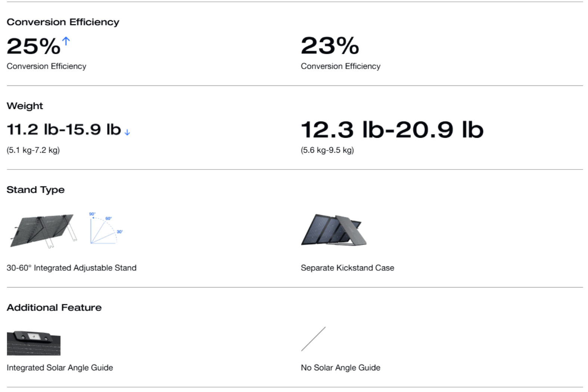Click the (5.1 kg-7.2 kg) text
The image size is (588, 392).
pos(33,150)
